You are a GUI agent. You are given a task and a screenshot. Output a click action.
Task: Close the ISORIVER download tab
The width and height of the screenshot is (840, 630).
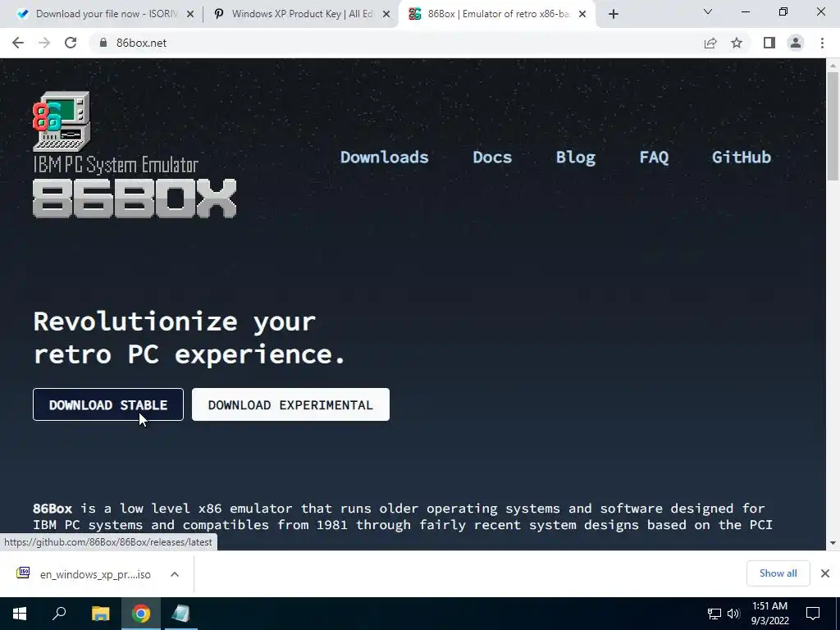190,15
